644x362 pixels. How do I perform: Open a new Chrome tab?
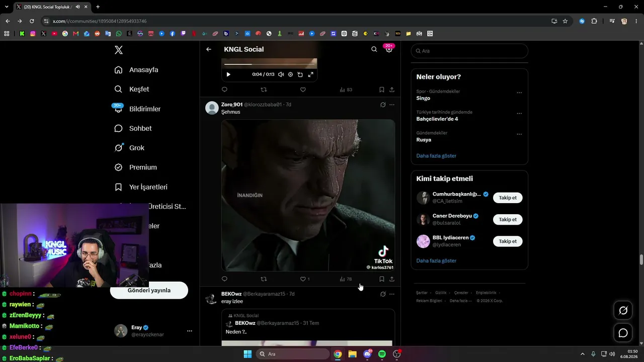point(98,7)
